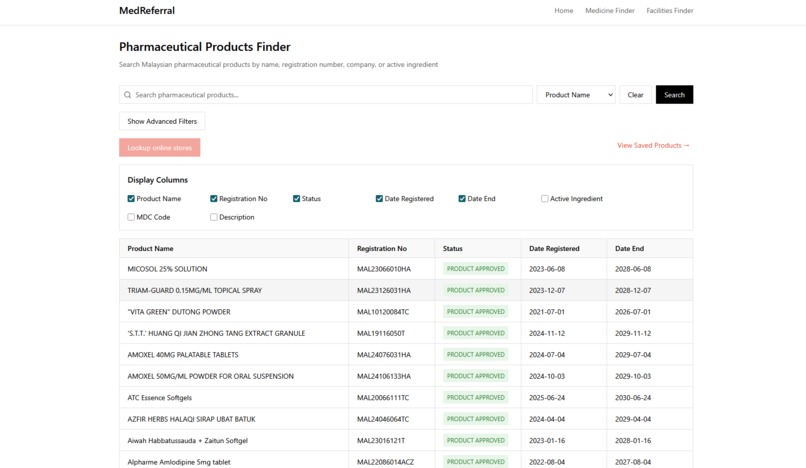Click Lookup online stores button
The image size is (806, 468).
(159, 148)
